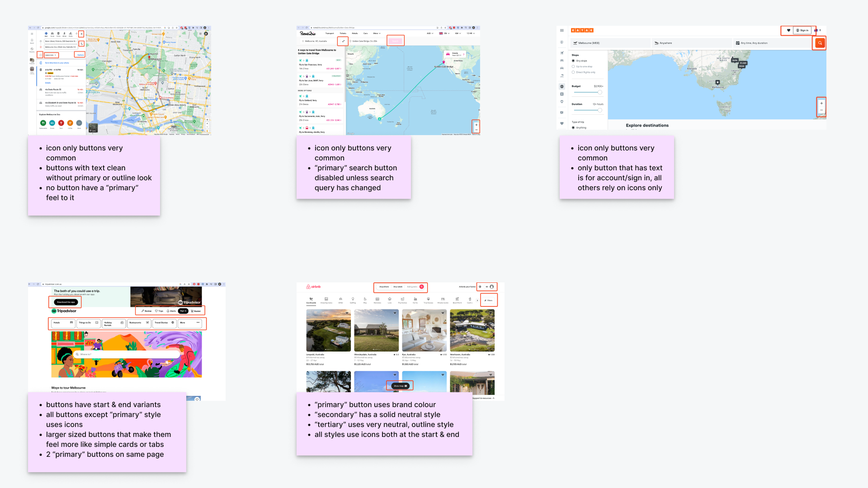
Task: Click the 'Download the app' button
Action: click(66, 302)
